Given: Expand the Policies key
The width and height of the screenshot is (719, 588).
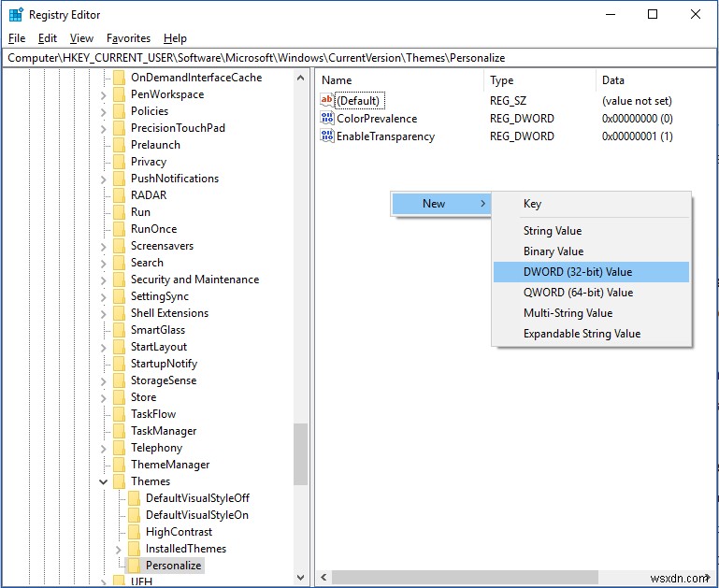Looking at the screenshot, I should coord(104,112).
